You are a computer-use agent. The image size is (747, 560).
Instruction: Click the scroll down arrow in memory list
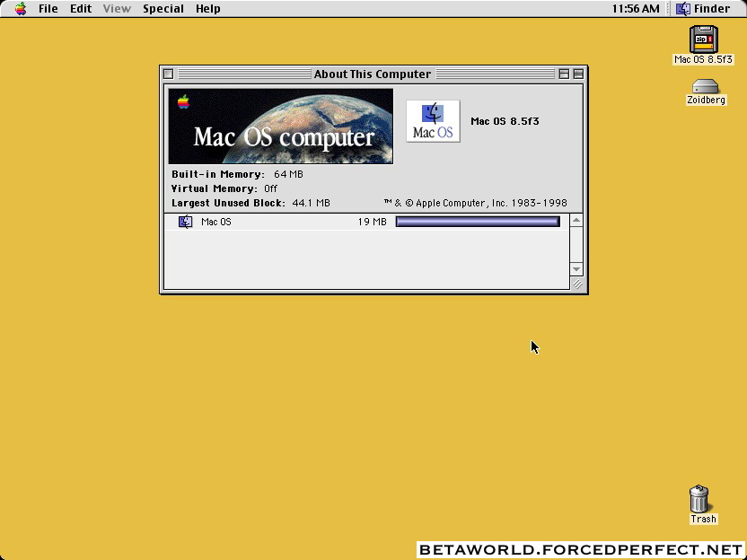[576, 269]
